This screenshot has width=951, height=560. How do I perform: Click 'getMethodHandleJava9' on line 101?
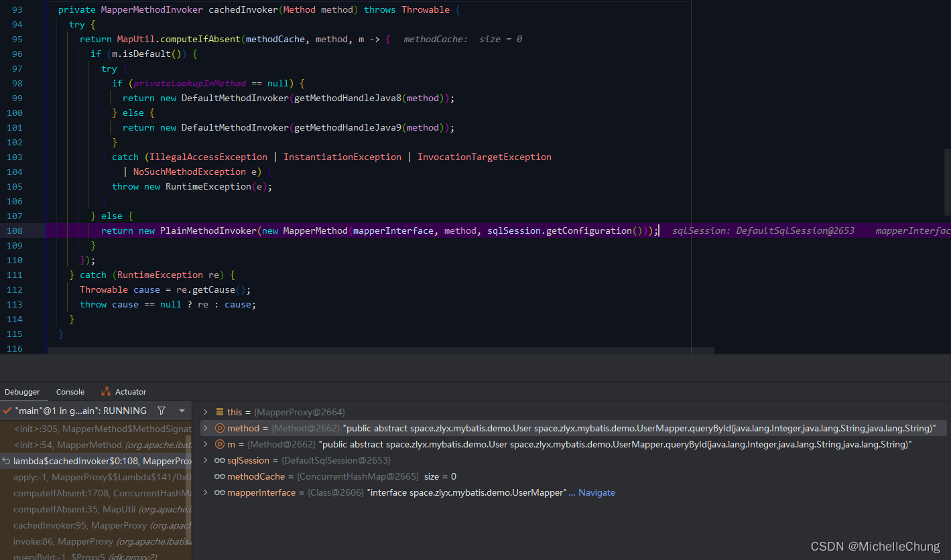coord(347,127)
